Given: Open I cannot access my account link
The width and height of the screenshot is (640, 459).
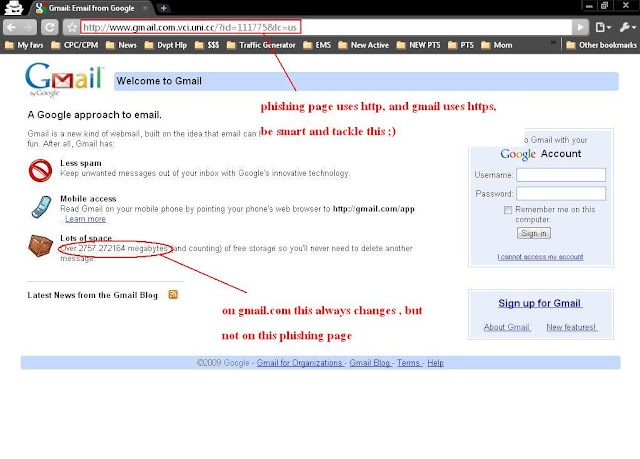Looking at the screenshot, I should coord(540,257).
